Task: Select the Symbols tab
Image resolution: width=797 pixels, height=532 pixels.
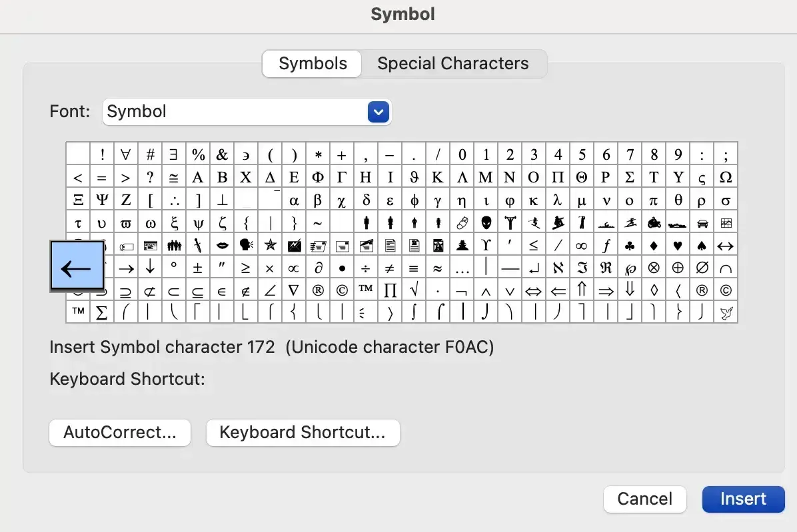Action: pyautogui.click(x=313, y=64)
